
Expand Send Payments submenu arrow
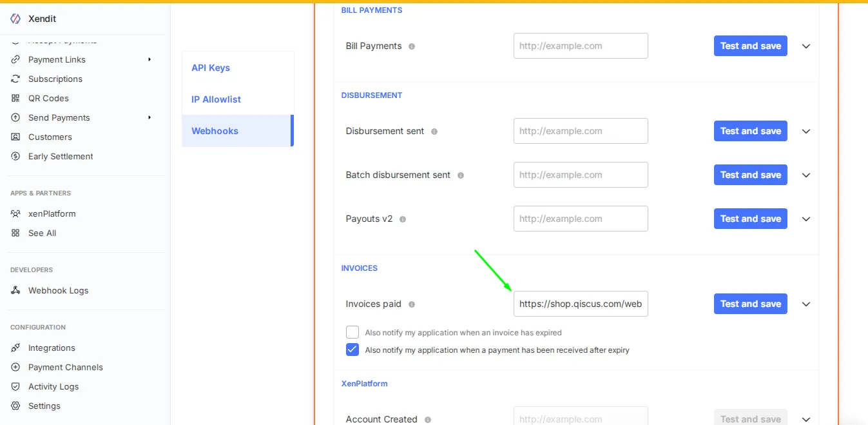coord(149,117)
